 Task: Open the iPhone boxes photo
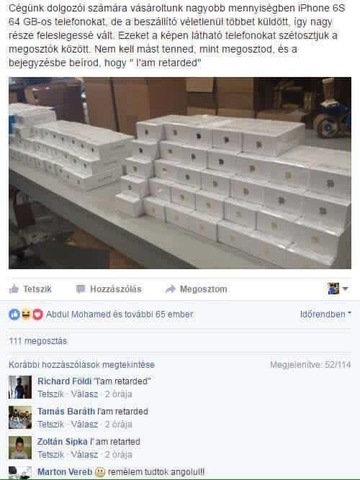(x=180, y=173)
